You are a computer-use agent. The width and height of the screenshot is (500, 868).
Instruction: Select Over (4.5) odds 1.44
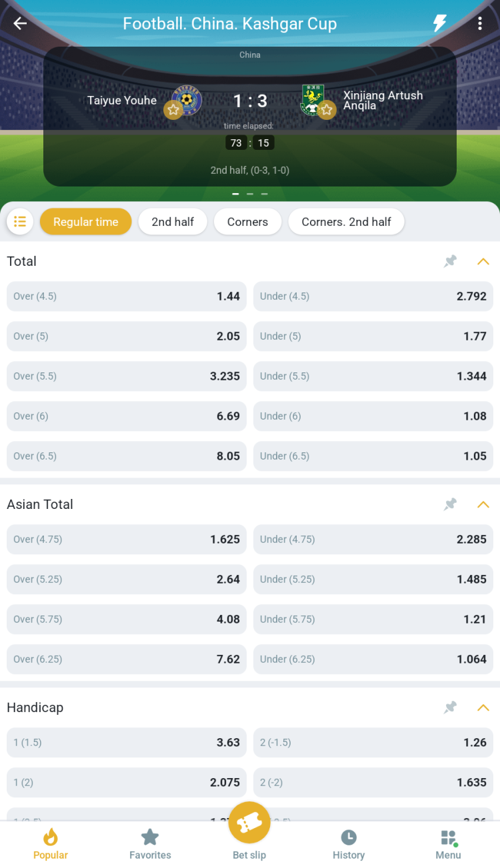[127, 296]
